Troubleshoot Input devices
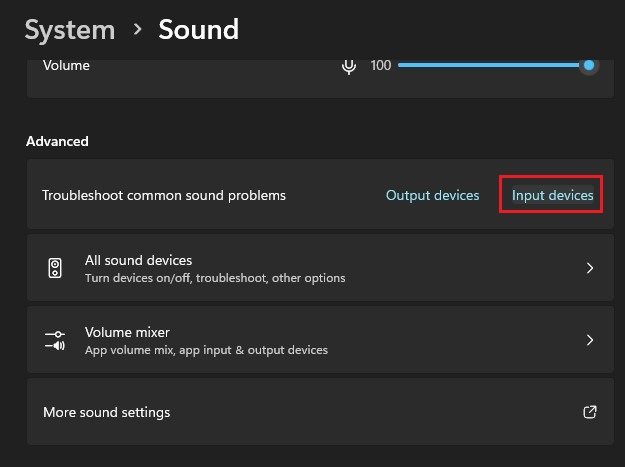625x467 pixels. coord(552,195)
